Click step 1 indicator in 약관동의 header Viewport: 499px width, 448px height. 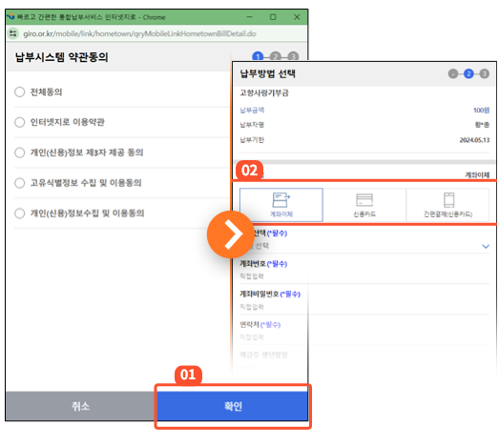pyautogui.click(x=258, y=56)
